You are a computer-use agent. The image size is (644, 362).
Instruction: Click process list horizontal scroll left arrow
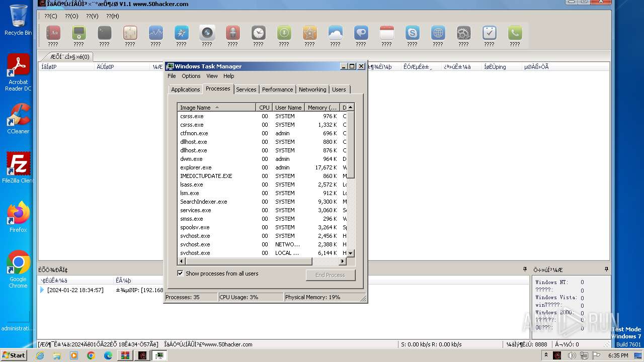(182, 261)
